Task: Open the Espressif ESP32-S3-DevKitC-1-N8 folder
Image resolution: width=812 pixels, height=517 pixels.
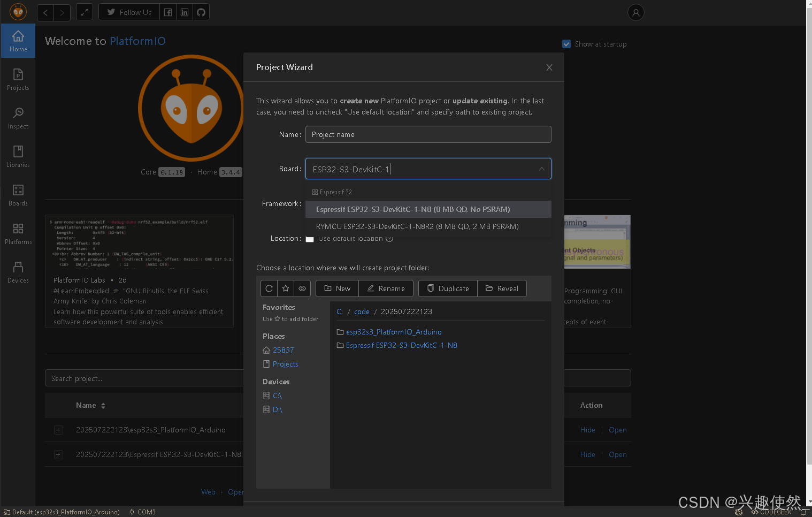Action: 401,345
